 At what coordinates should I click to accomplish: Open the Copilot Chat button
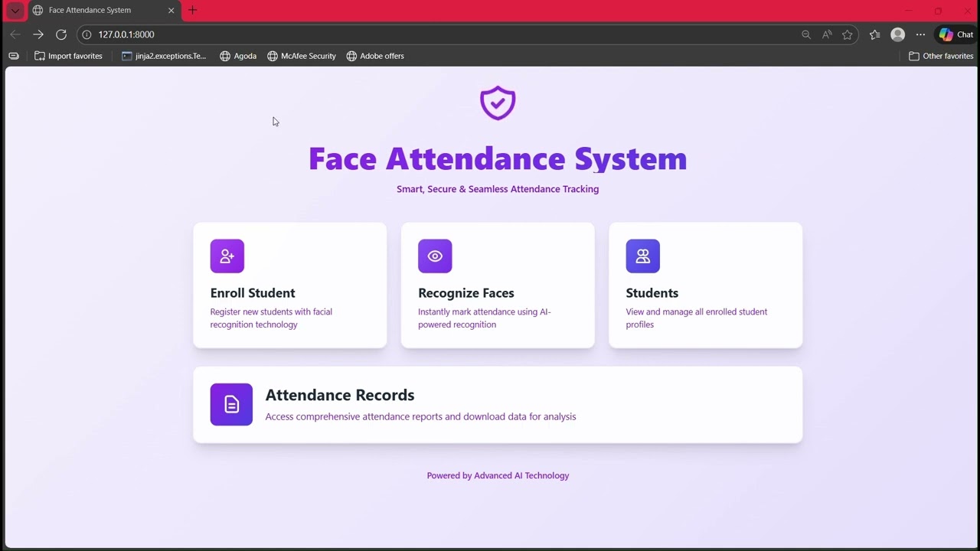(956, 34)
